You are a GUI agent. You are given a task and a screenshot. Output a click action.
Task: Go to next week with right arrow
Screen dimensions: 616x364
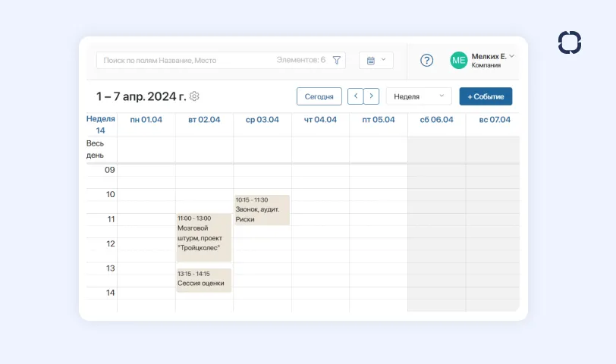click(371, 96)
